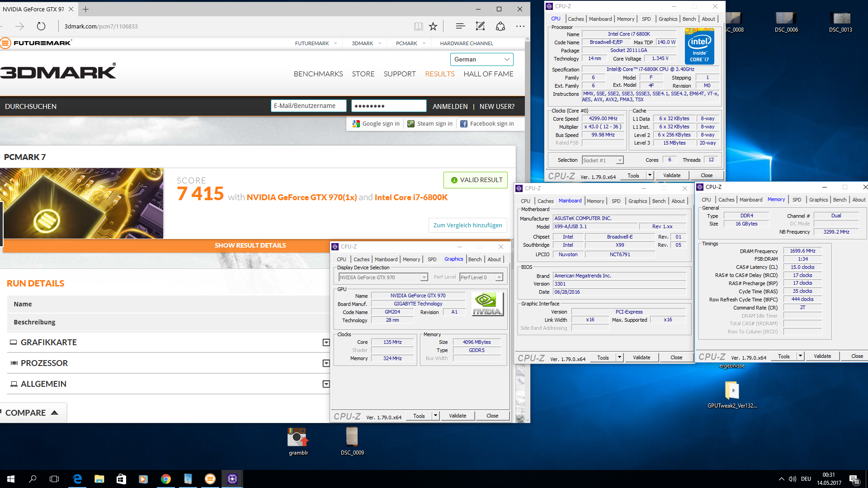The height and width of the screenshot is (488, 868).
Task: Expand the ALLGEMEIN section
Action: pos(326,384)
